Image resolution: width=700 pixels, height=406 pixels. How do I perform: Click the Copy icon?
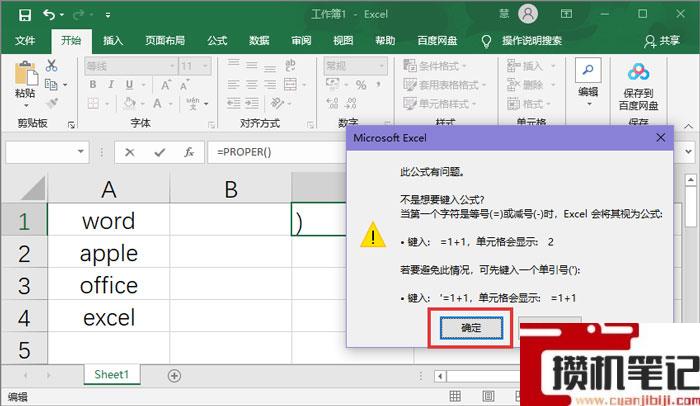click(x=51, y=84)
